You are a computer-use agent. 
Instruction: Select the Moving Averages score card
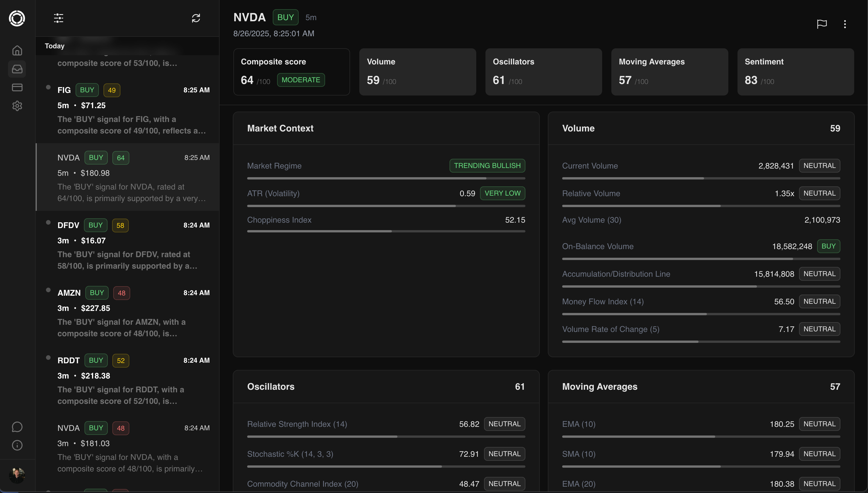[x=669, y=71]
